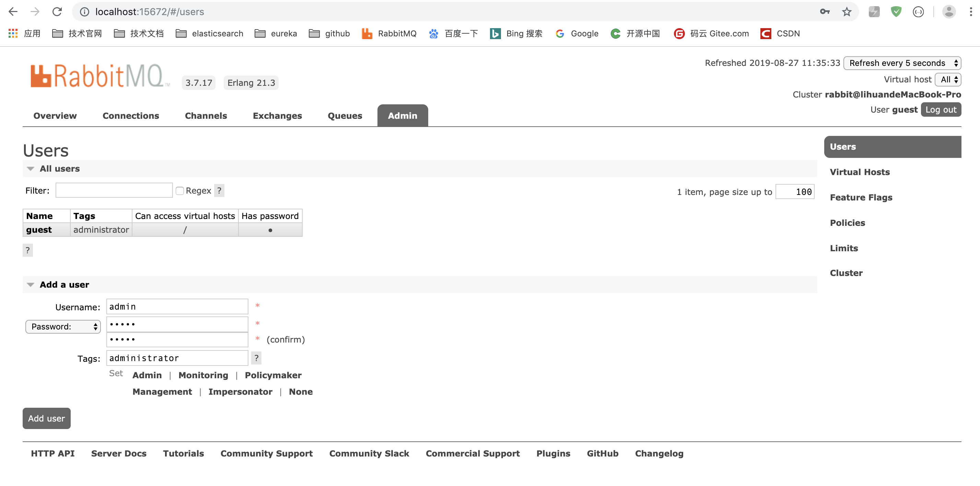Expand the All users section

[x=30, y=168]
